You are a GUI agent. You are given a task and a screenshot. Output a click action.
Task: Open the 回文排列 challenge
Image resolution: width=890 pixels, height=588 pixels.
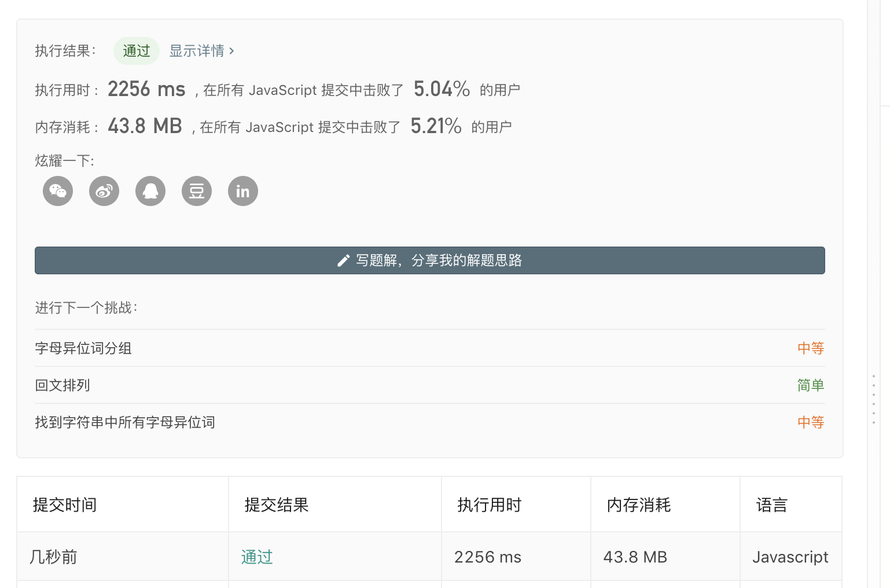[62, 385]
